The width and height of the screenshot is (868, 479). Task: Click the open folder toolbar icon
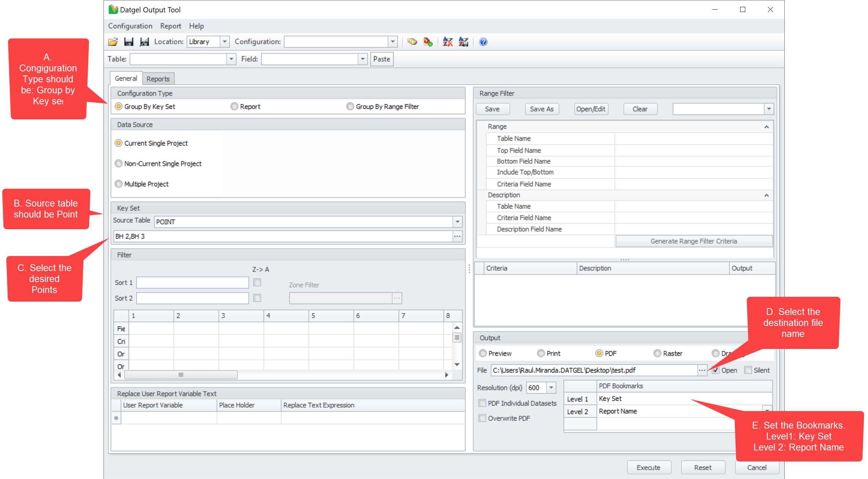pos(113,42)
